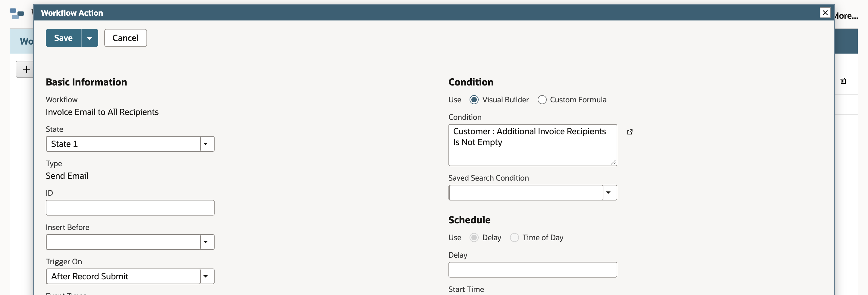Close the Workflow Action dialog

click(825, 13)
